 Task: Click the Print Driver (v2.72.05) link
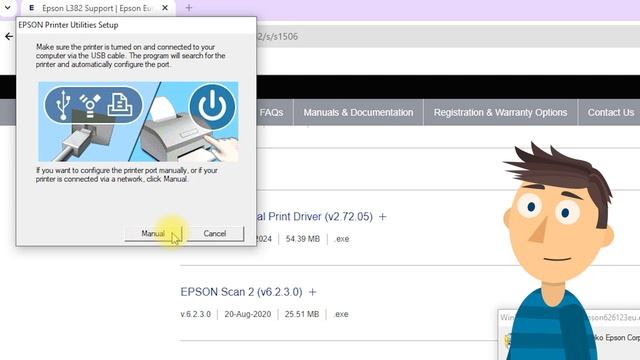315,217
